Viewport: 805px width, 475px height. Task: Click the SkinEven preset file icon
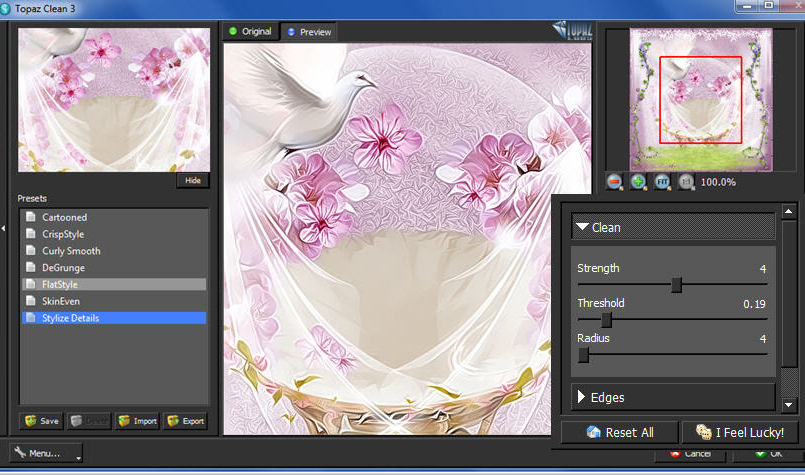click(31, 301)
